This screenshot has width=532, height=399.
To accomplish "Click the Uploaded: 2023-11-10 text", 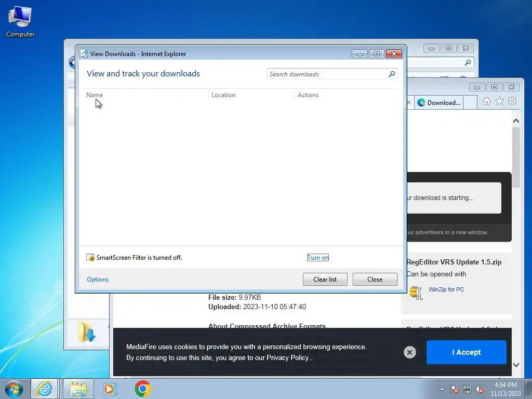I will tap(257, 307).
